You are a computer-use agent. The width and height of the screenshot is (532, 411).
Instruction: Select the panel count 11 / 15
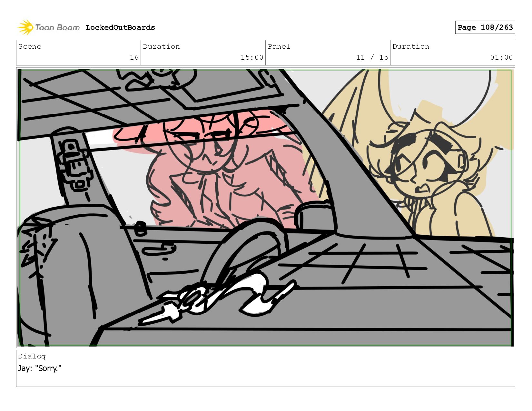372,57
